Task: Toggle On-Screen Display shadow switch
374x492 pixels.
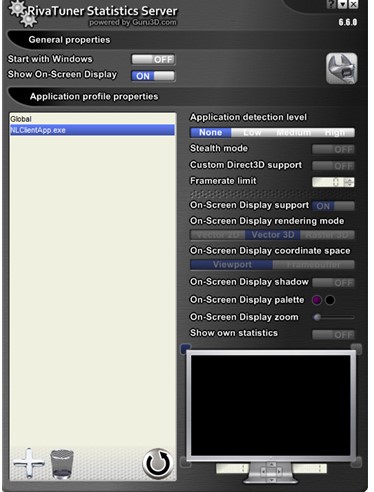Action: pyautogui.click(x=333, y=283)
